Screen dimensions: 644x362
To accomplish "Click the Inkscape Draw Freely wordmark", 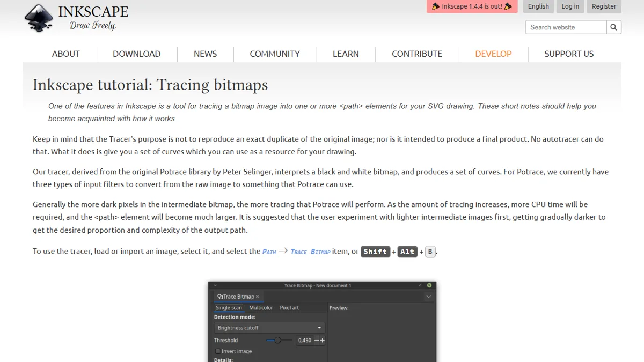I will pos(93,18).
